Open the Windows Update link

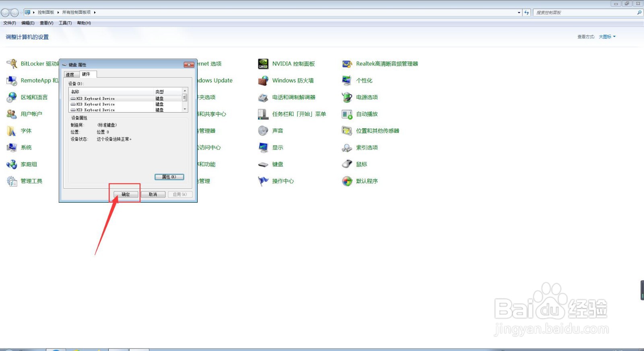click(215, 80)
